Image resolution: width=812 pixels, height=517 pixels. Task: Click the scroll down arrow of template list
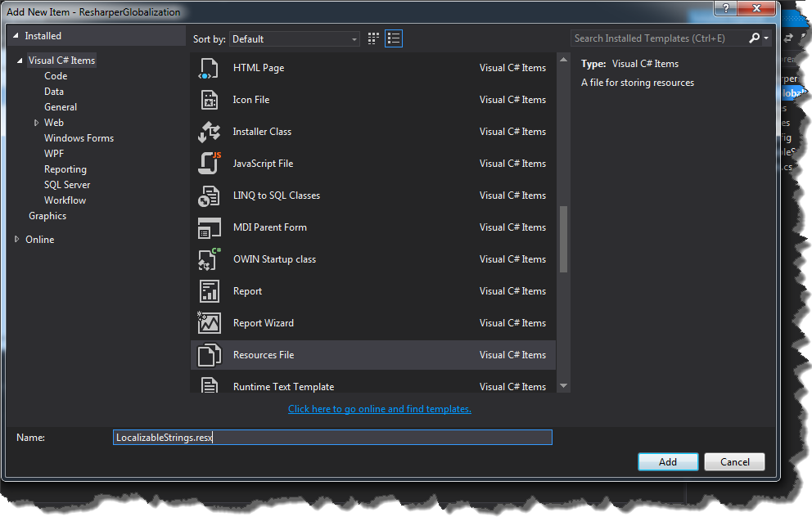563,385
